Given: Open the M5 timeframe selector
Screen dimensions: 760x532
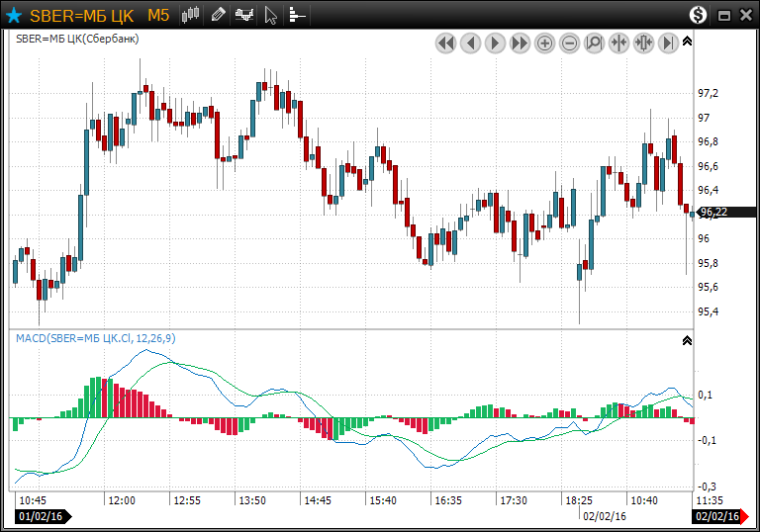Looking at the screenshot, I should (x=158, y=15).
